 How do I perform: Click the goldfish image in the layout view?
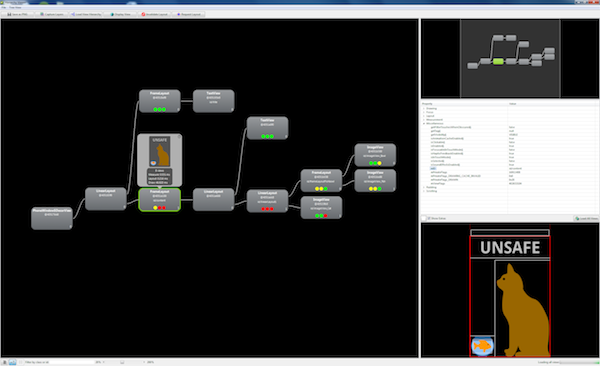pyautogui.click(x=482, y=346)
